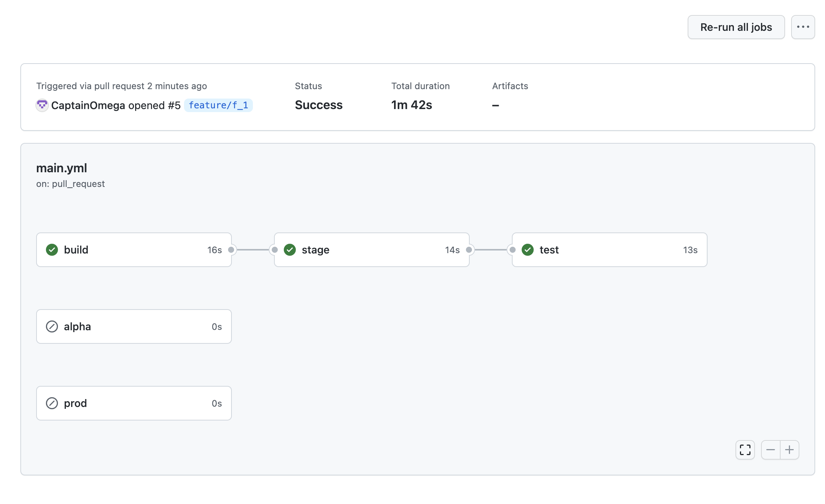The width and height of the screenshot is (825, 504).
Task: Zoom out the workflow graph
Action: 770,450
